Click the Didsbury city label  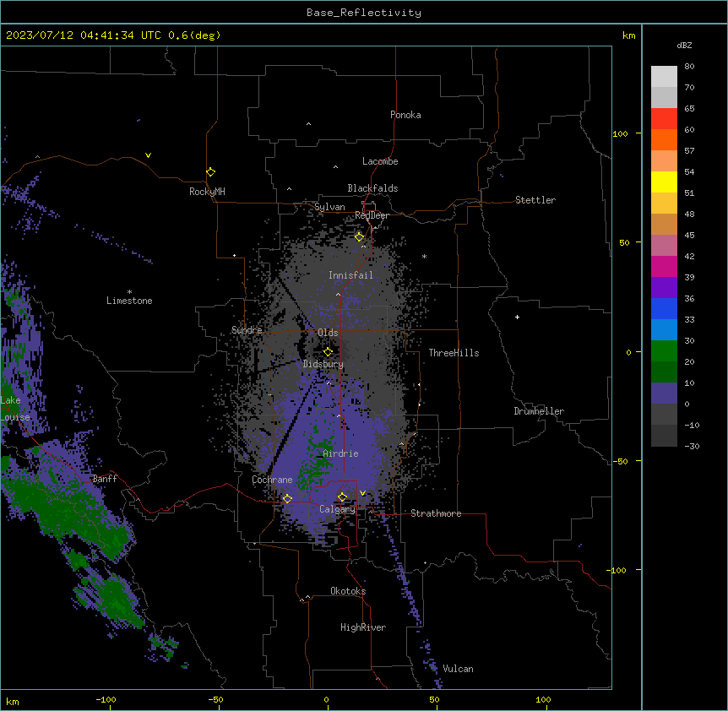click(x=323, y=364)
